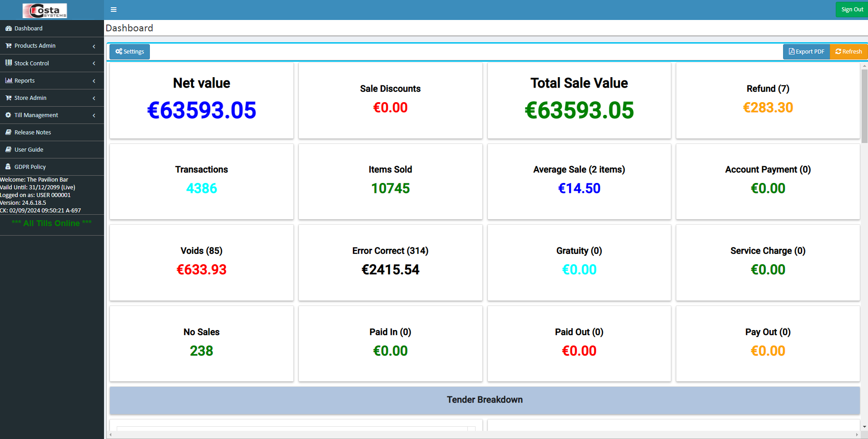This screenshot has height=439, width=868.
Task: Click the Reports chart icon
Action: tap(8, 80)
